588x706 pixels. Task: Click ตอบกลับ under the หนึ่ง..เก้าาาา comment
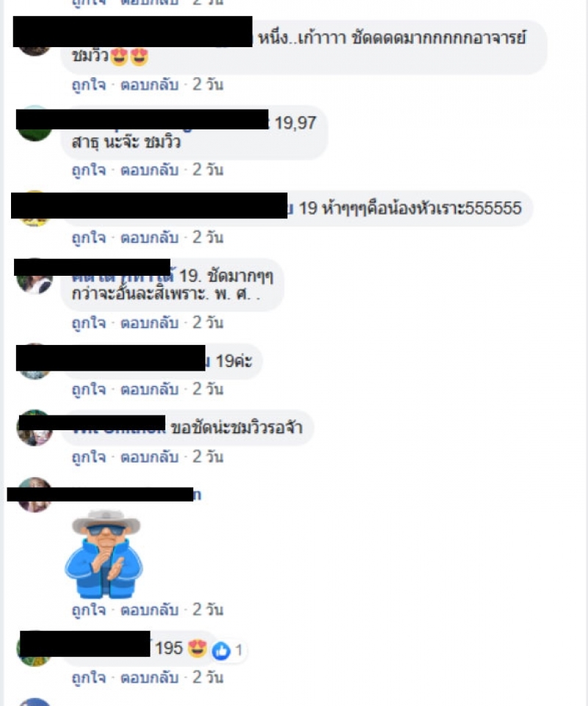[149, 85]
